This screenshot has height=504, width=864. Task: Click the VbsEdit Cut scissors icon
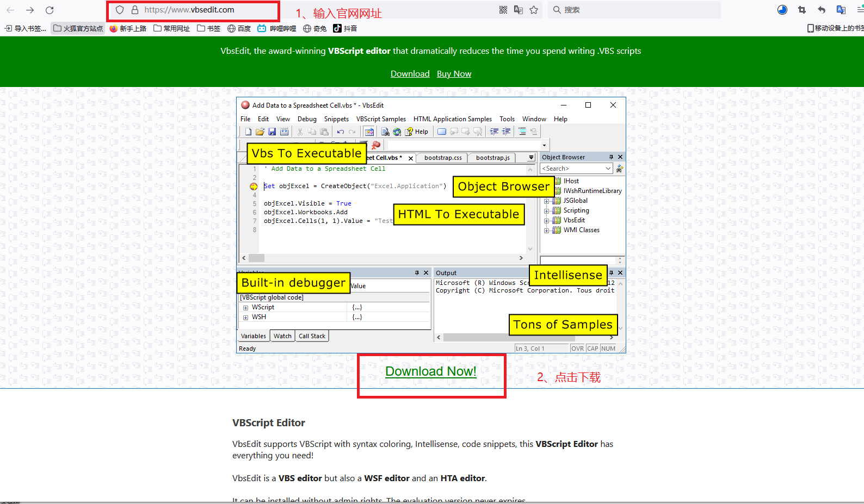click(x=300, y=132)
